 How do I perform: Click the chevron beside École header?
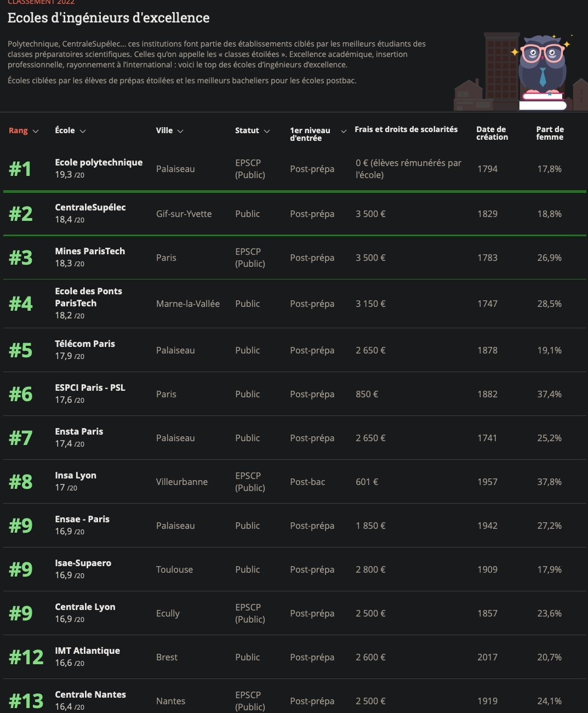pyautogui.click(x=83, y=132)
